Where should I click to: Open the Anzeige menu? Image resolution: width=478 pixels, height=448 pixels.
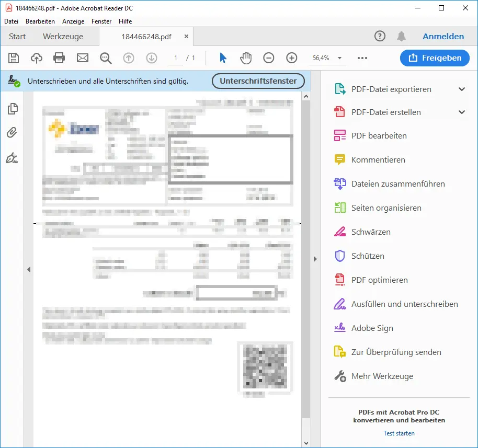pyautogui.click(x=73, y=21)
